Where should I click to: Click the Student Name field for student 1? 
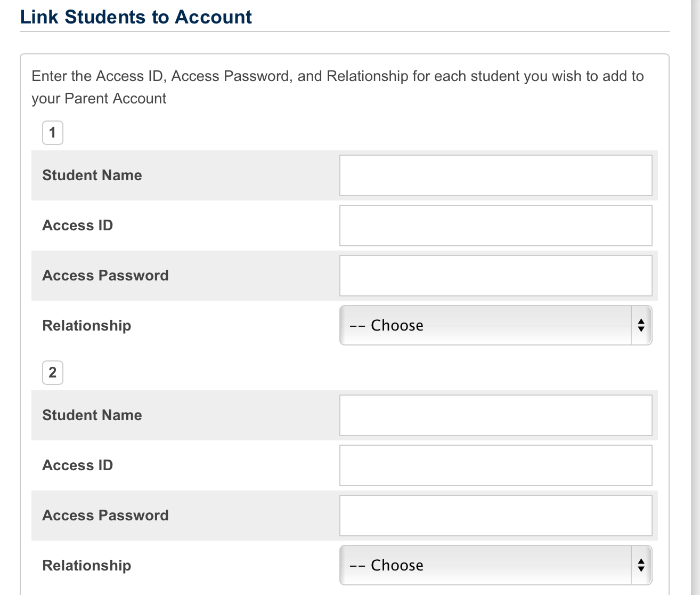tap(495, 175)
